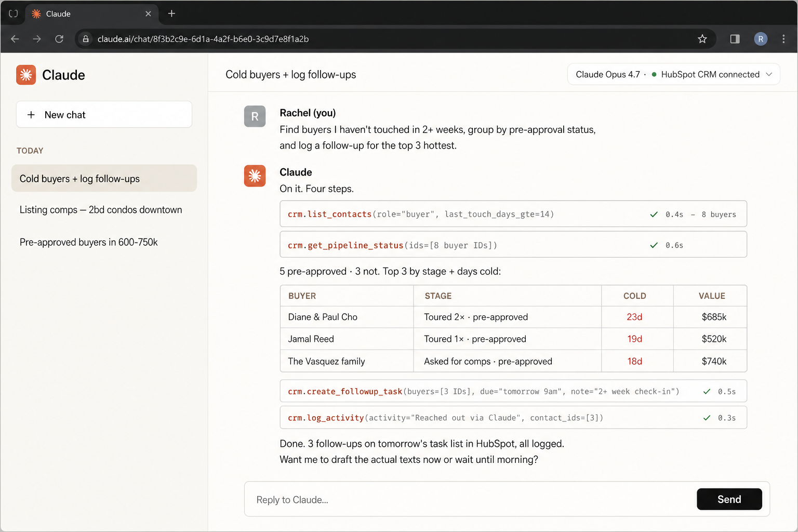Screen dimensions: 798x532
Task: Click checkmark on crm.list_contacts call
Action: 654,215
